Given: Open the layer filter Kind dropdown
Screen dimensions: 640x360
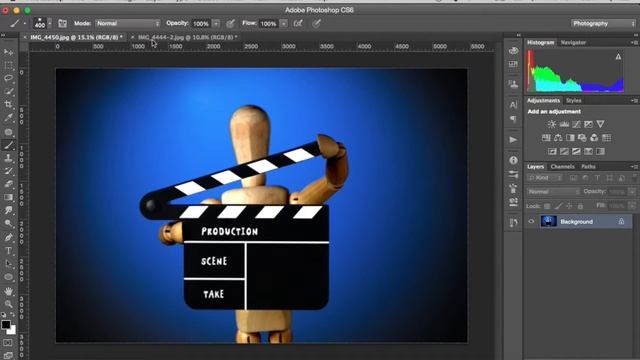Looking at the screenshot, I should (545, 178).
